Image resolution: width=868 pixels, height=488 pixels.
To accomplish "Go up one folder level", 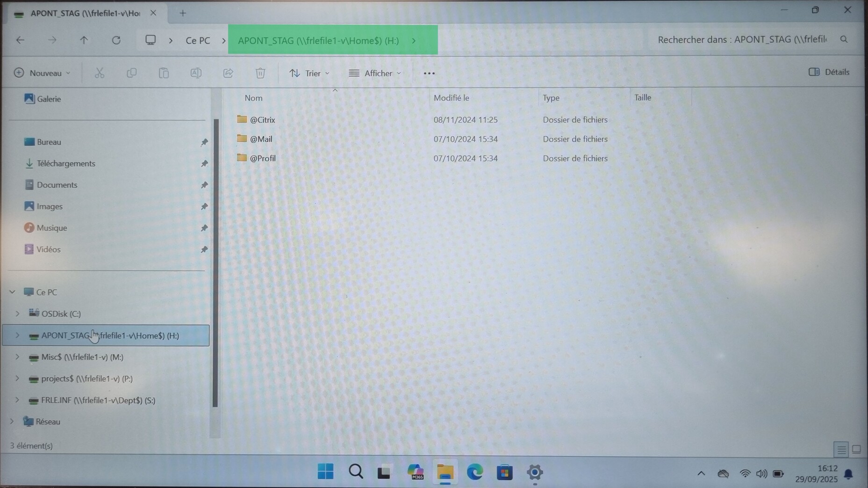I will (84, 40).
